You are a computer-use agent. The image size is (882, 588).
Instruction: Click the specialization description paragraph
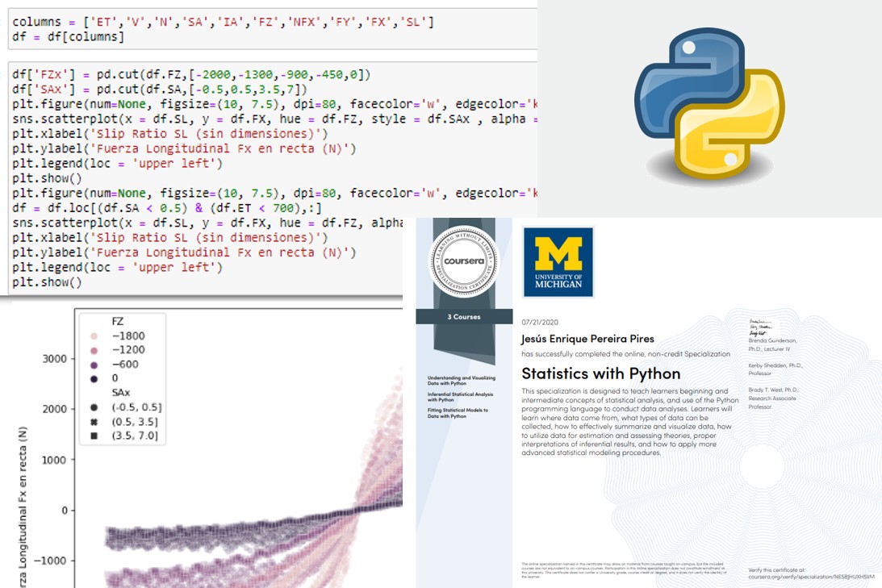click(630, 422)
